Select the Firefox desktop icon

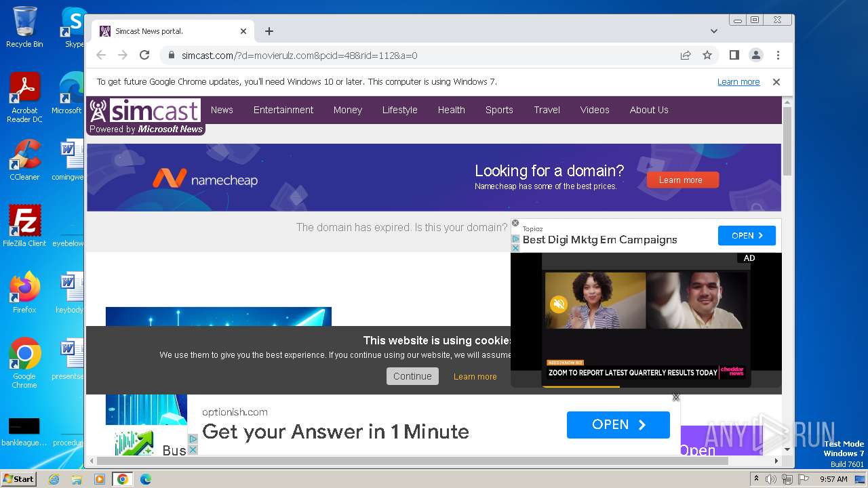point(24,292)
